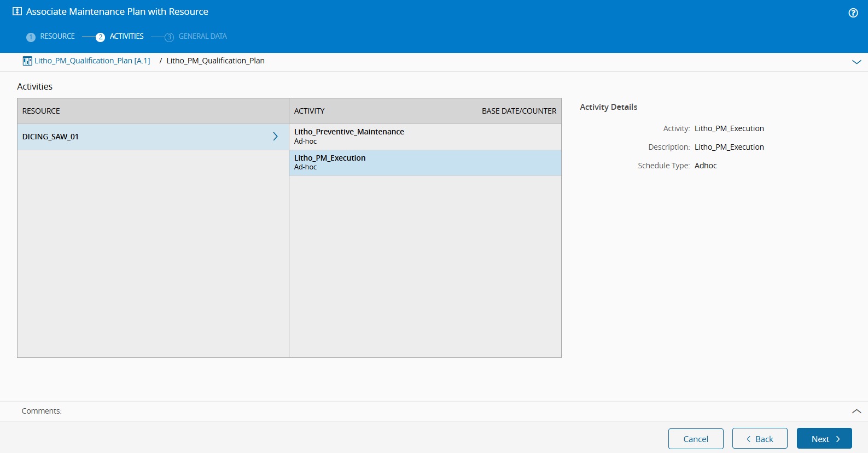Click the maintenance plan icon in breadcrumb
This screenshot has height=453, width=868.
pyautogui.click(x=27, y=61)
